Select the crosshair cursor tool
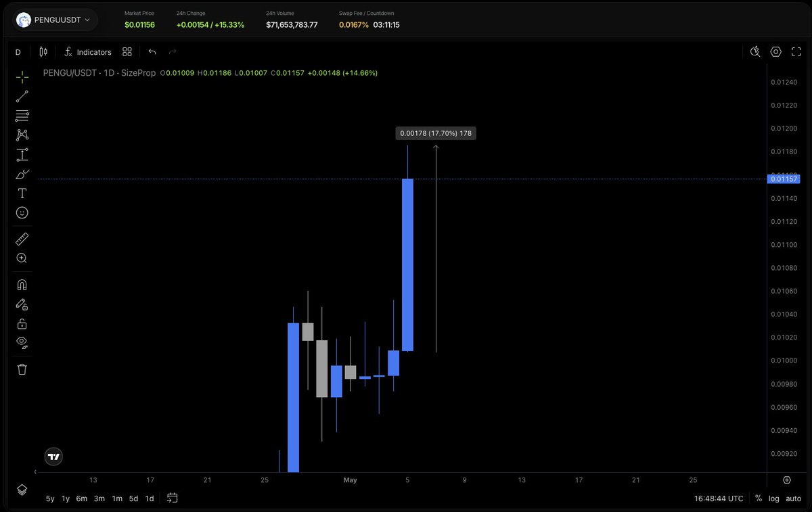The height and width of the screenshot is (512, 812). click(22, 77)
